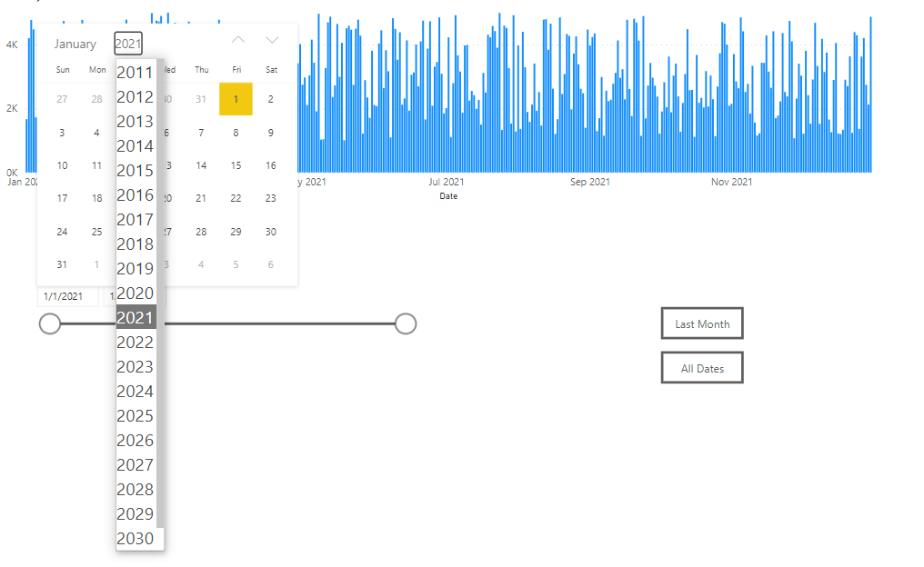The width and height of the screenshot is (924, 567).
Task: Click day 22 in calendar
Action: click(236, 198)
